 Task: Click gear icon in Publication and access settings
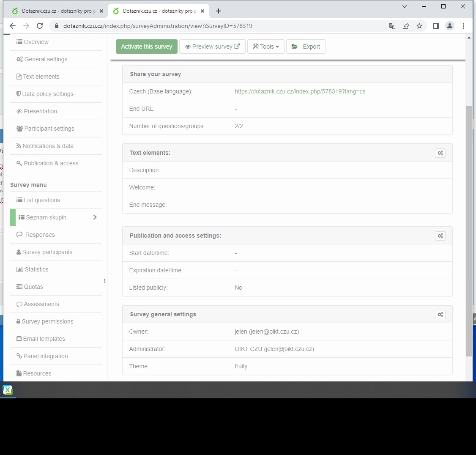point(440,236)
